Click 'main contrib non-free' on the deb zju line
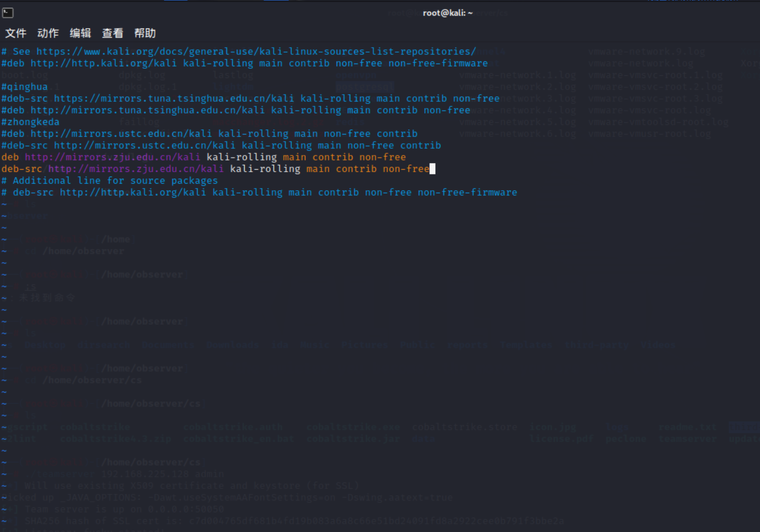Image resolution: width=760 pixels, height=532 pixels. (344, 157)
